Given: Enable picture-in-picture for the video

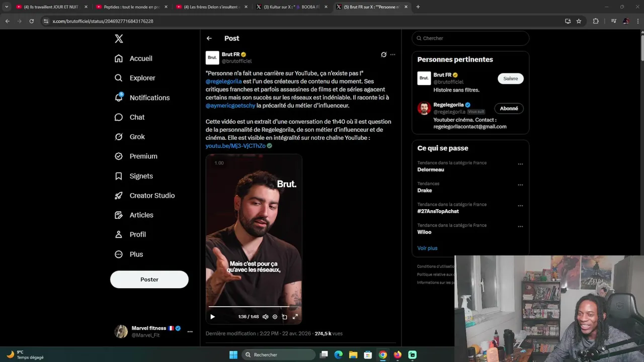Looking at the screenshot, I should click(x=285, y=317).
